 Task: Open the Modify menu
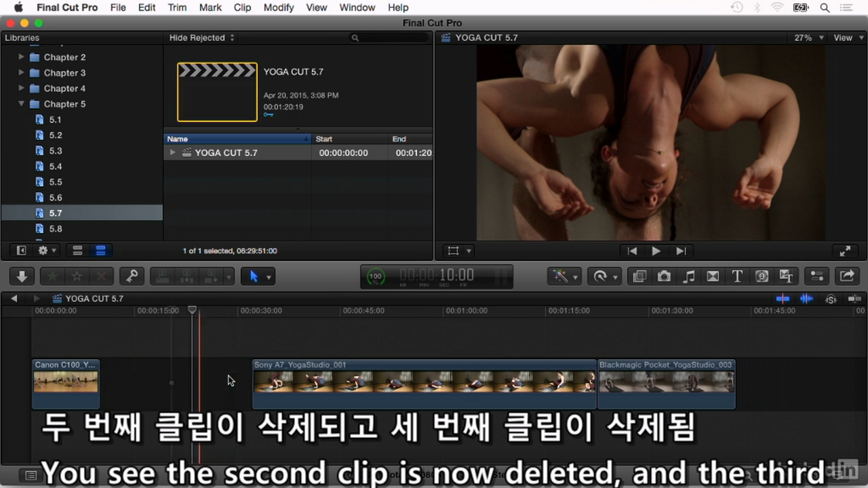tap(278, 7)
